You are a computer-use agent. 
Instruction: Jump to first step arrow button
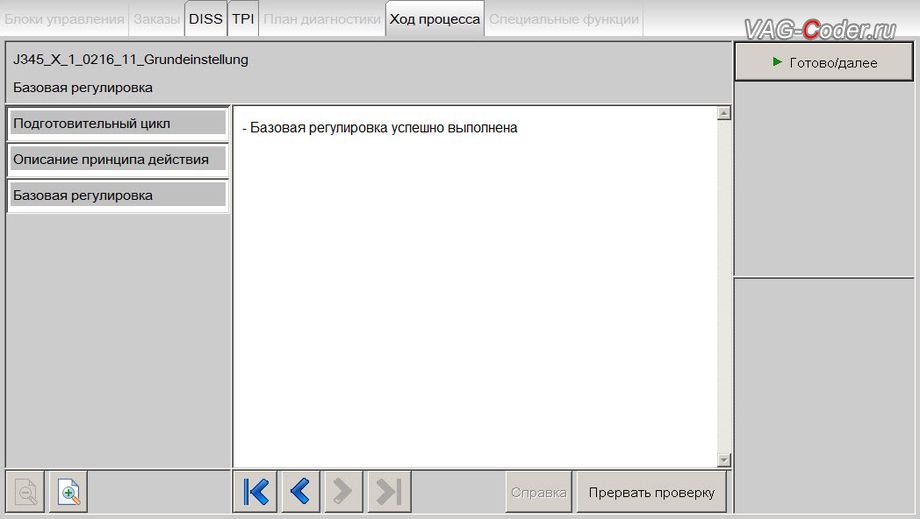pyautogui.click(x=255, y=491)
